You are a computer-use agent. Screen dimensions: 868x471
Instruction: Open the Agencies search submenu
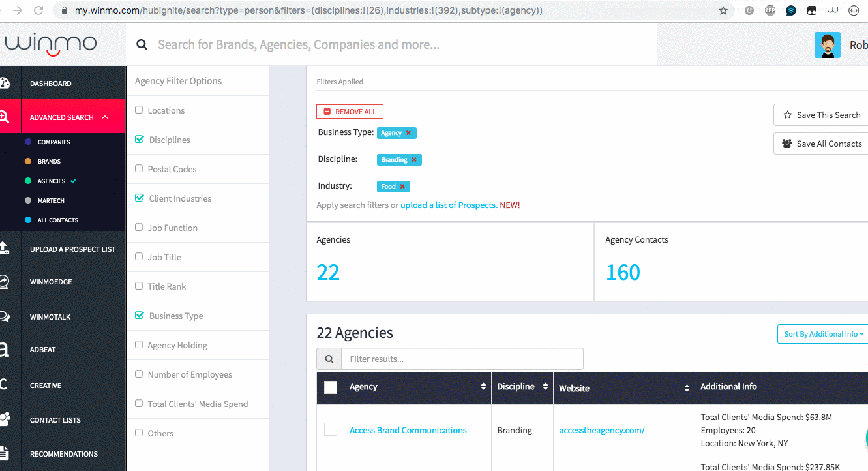pos(52,181)
